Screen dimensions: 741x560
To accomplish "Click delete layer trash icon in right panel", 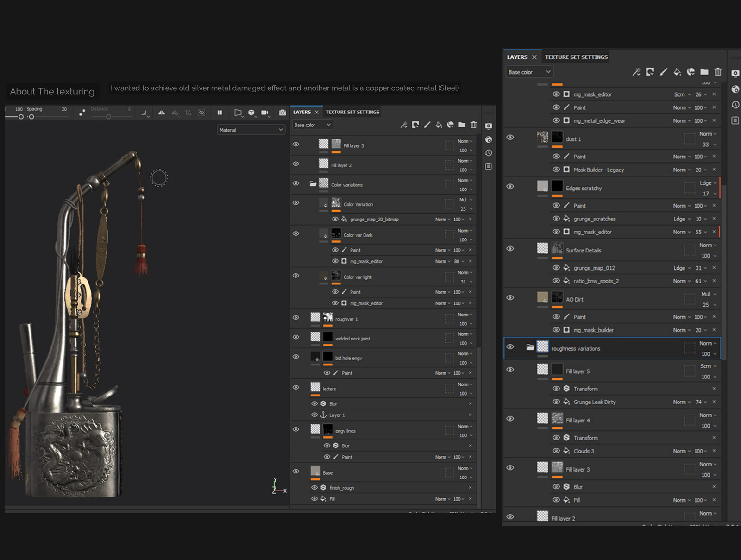I will [x=718, y=72].
